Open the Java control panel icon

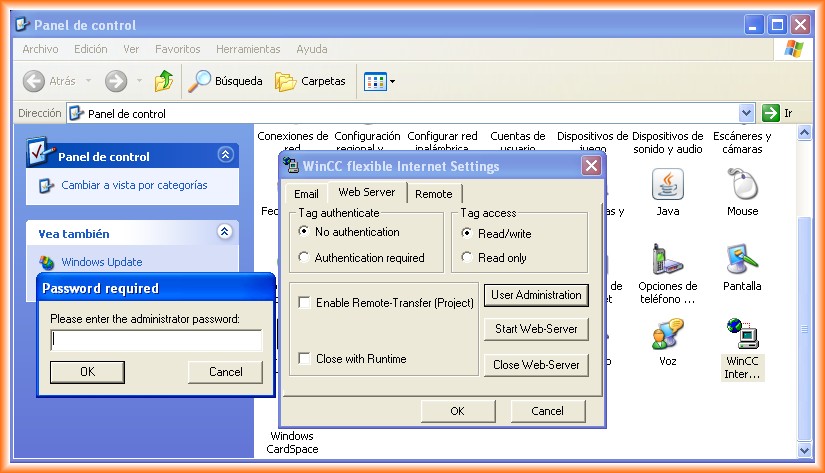point(667,185)
